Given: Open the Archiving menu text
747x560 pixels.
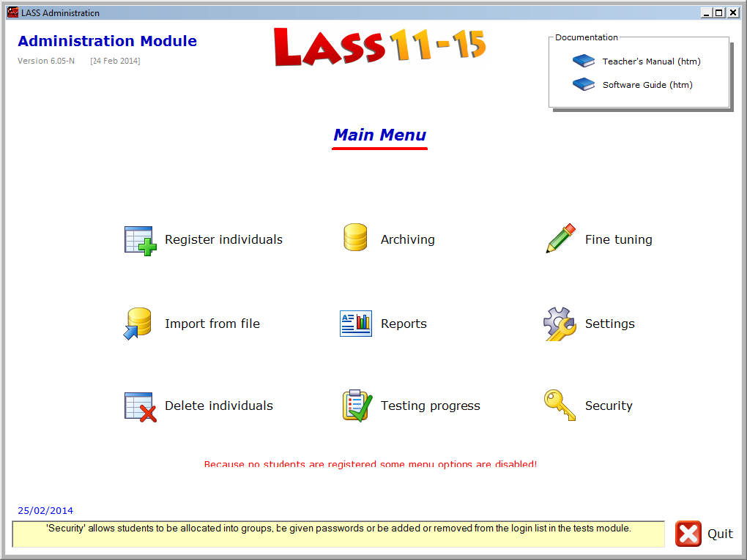Looking at the screenshot, I should point(408,239).
